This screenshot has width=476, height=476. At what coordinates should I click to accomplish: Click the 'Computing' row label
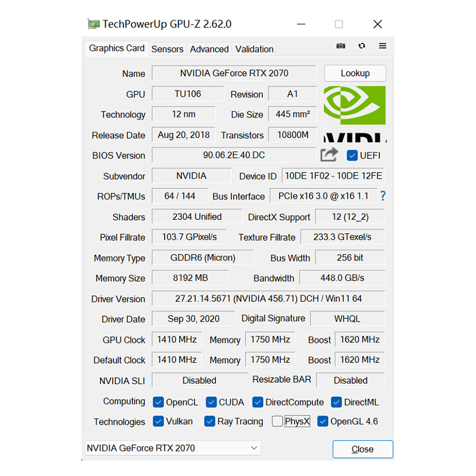[124, 401]
